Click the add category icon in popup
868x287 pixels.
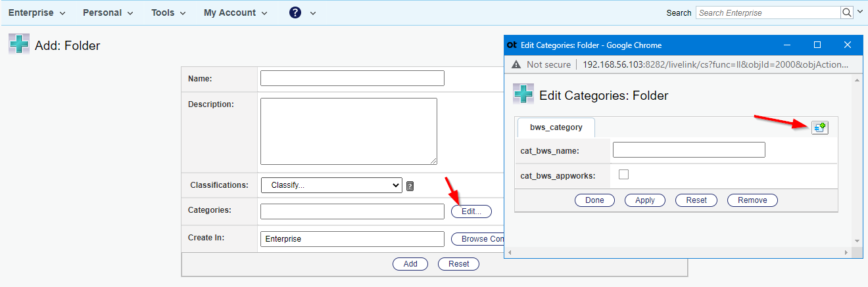(x=820, y=127)
